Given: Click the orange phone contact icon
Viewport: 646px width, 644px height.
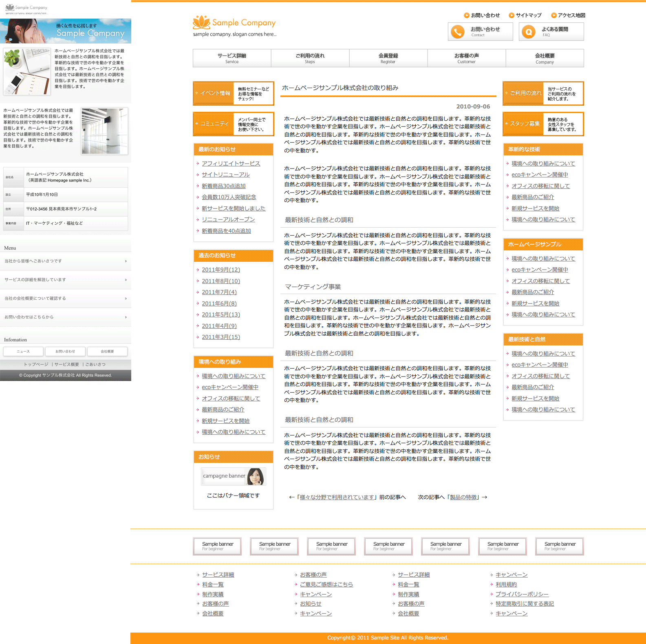Looking at the screenshot, I should [458, 32].
